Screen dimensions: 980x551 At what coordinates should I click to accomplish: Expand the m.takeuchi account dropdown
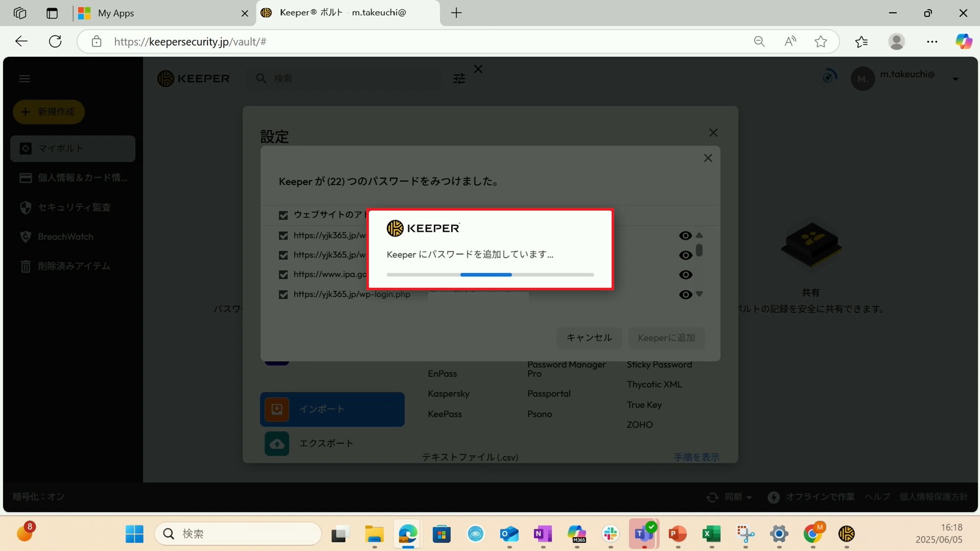tap(955, 79)
